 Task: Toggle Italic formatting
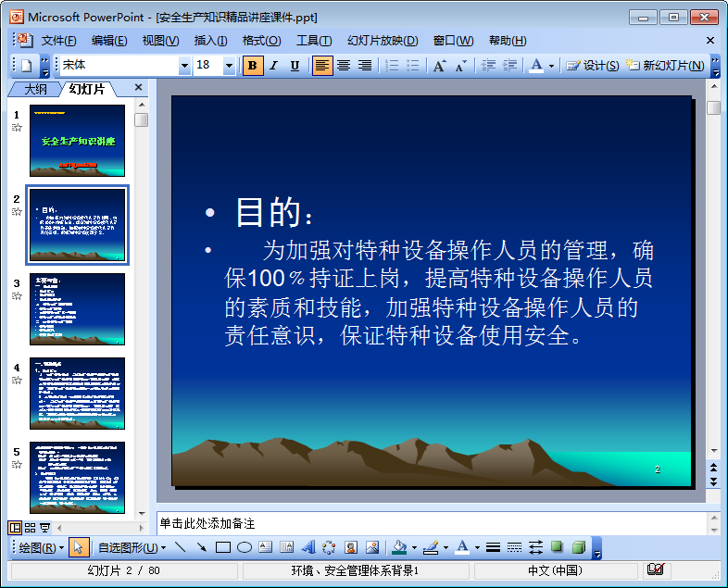tap(274, 66)
